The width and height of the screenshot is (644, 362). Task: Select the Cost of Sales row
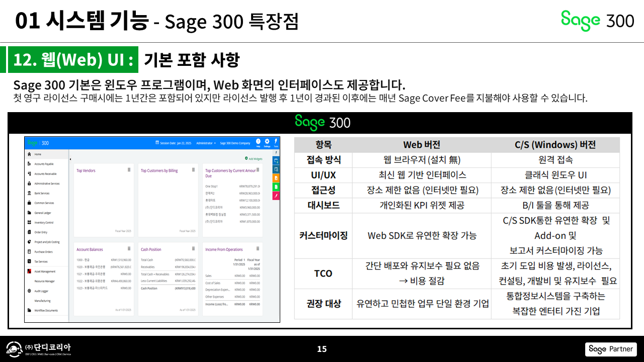tap(232, 283)
